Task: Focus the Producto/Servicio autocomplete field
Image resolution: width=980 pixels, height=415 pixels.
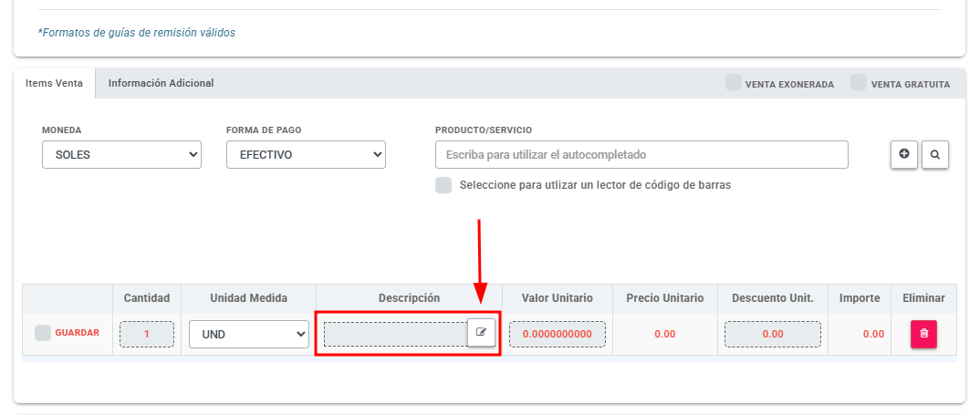Action: click(x=641, y=154)
